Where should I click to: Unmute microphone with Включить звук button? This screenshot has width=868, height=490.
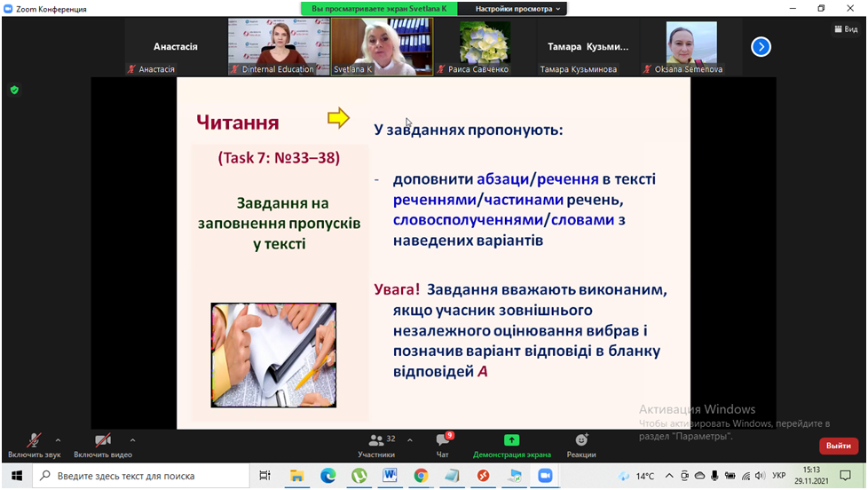tap(35, 447)
